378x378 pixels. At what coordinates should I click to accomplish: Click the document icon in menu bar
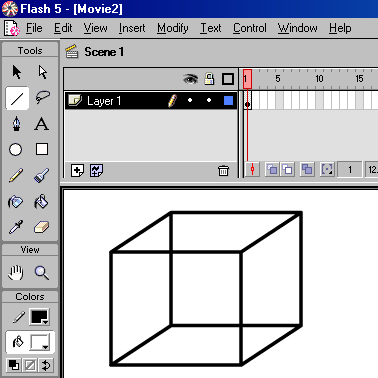(12, 28)
